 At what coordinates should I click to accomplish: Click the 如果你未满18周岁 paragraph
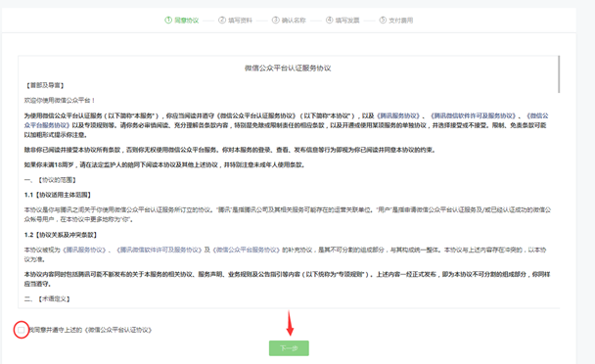[x=164, y=165]
